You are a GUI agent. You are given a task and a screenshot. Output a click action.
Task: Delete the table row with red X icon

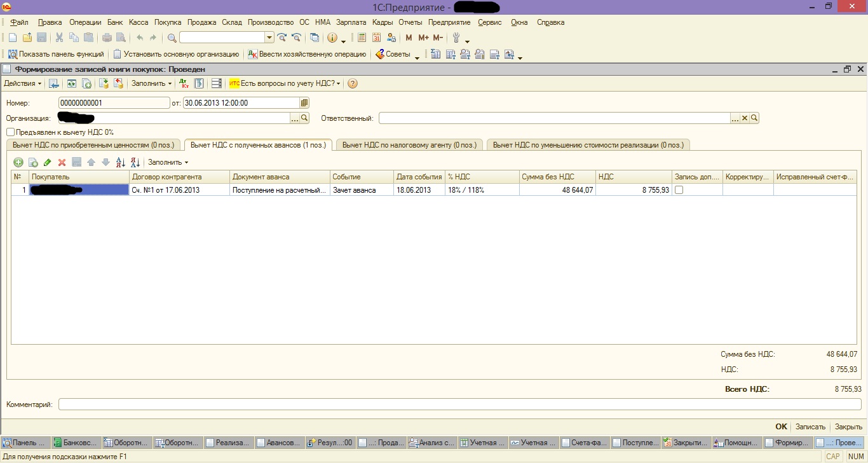62,162
